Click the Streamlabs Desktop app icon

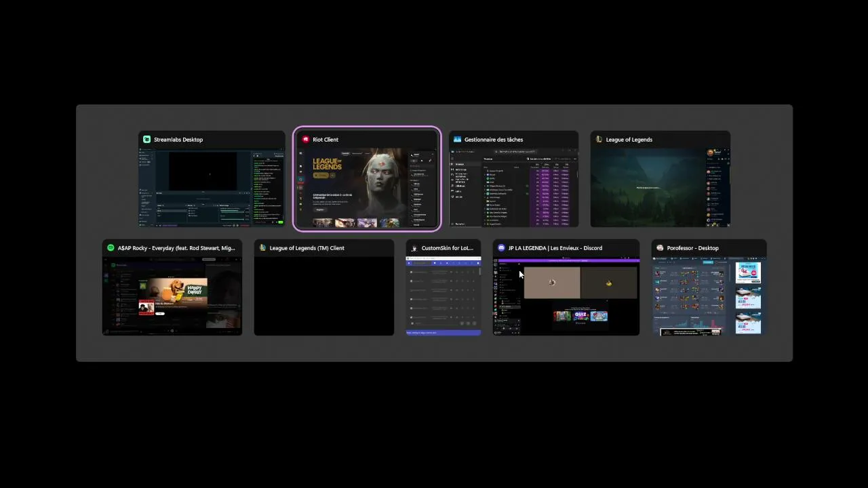pos(146,140)
